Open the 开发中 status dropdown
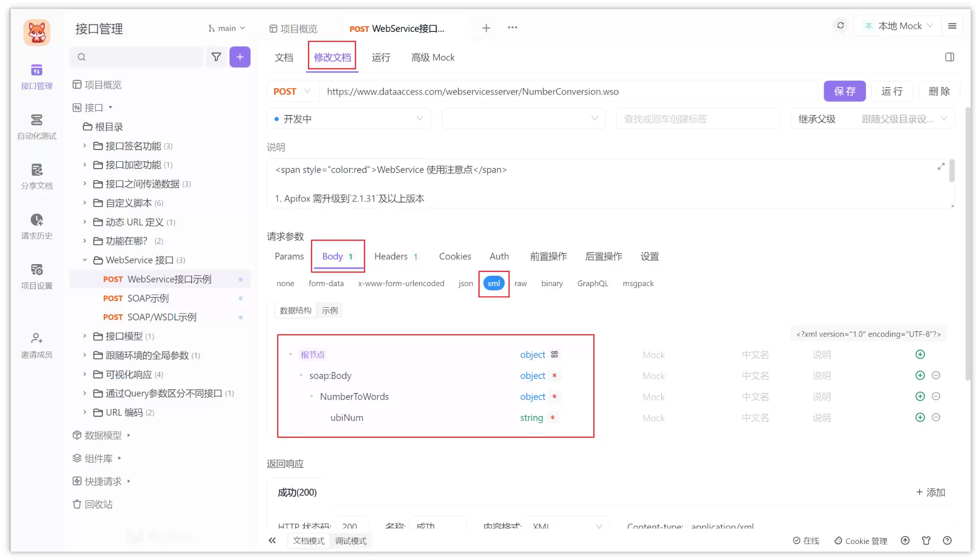 (x=349, y=119)
